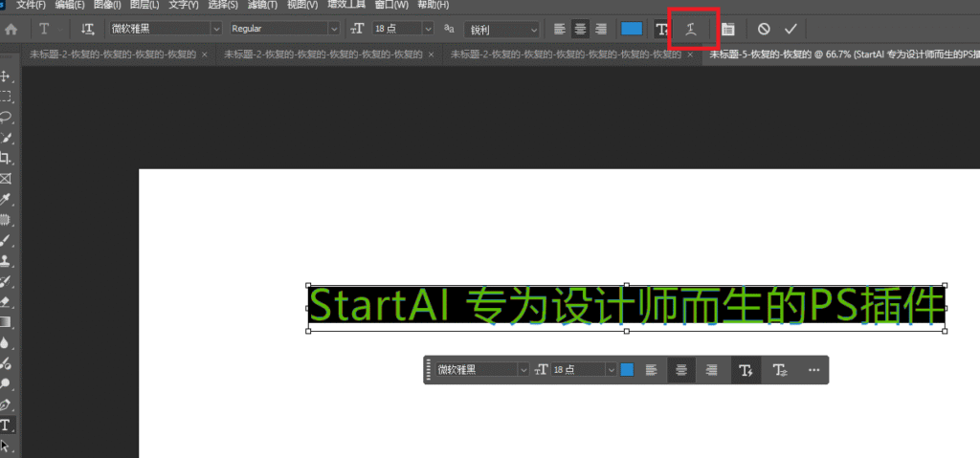Select the Crop tool
Image resolution: width=980 pixels, height=458 pixels.
7,158
